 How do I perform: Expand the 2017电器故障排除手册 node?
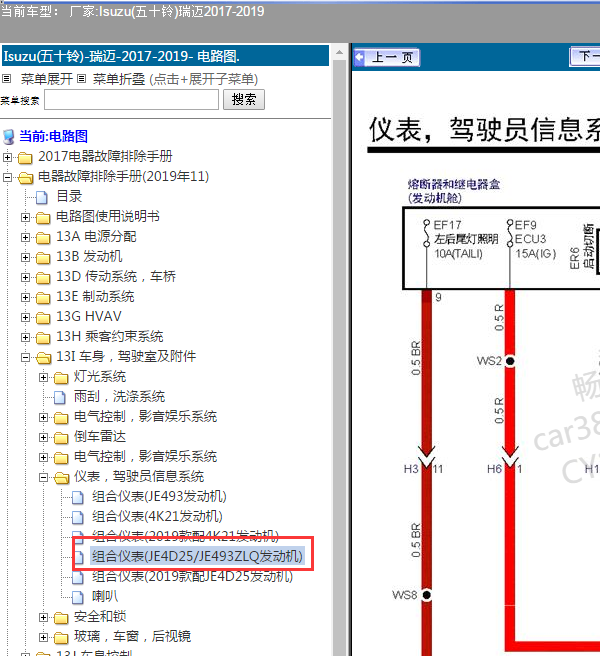8,157
